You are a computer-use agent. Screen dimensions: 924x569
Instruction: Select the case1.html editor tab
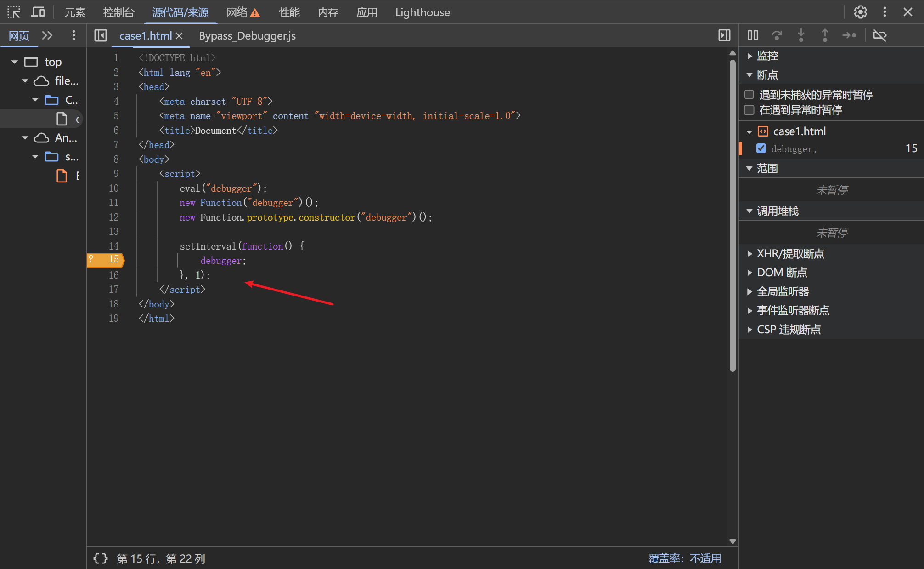146,36
